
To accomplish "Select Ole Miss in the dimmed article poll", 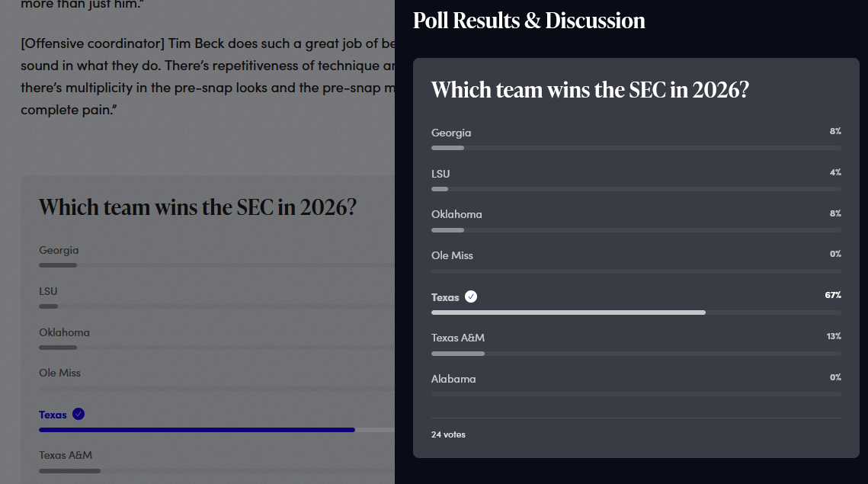I will pos(216,380).
